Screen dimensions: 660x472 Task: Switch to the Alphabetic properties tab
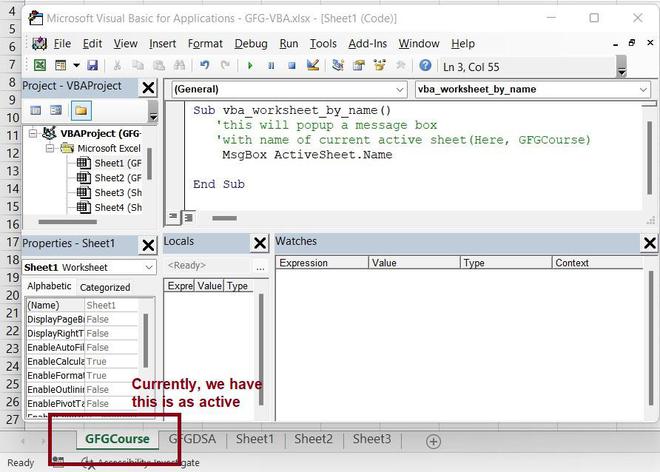[x=49, y=286]
